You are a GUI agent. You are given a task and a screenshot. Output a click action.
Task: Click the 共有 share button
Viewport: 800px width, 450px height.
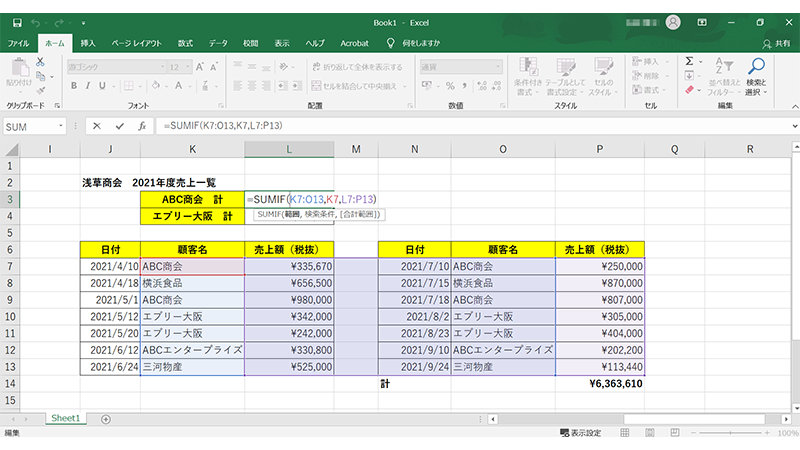tap(776, 44)
